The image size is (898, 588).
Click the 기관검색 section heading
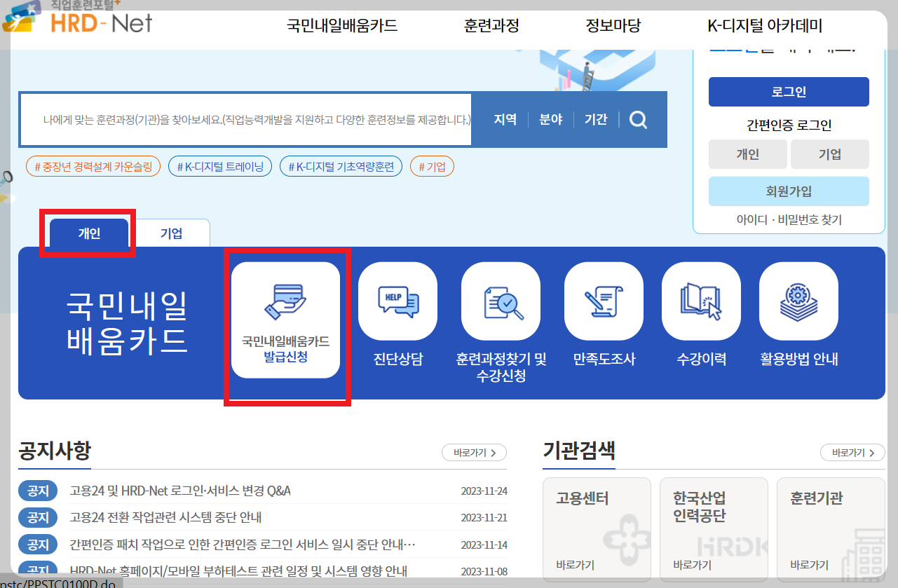pos(579,451)
